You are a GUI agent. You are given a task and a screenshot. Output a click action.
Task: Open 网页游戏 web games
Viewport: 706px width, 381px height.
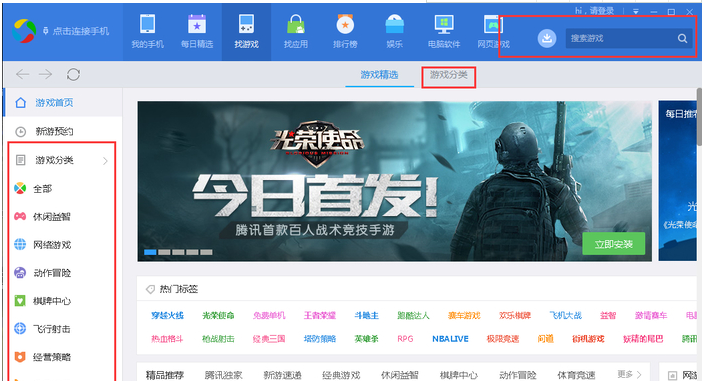pos(493,32)
